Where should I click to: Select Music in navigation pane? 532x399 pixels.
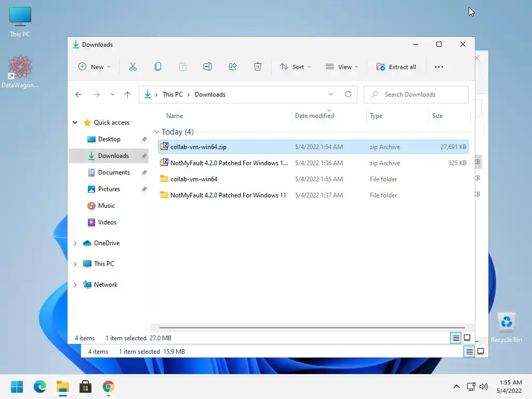point(109,206)
